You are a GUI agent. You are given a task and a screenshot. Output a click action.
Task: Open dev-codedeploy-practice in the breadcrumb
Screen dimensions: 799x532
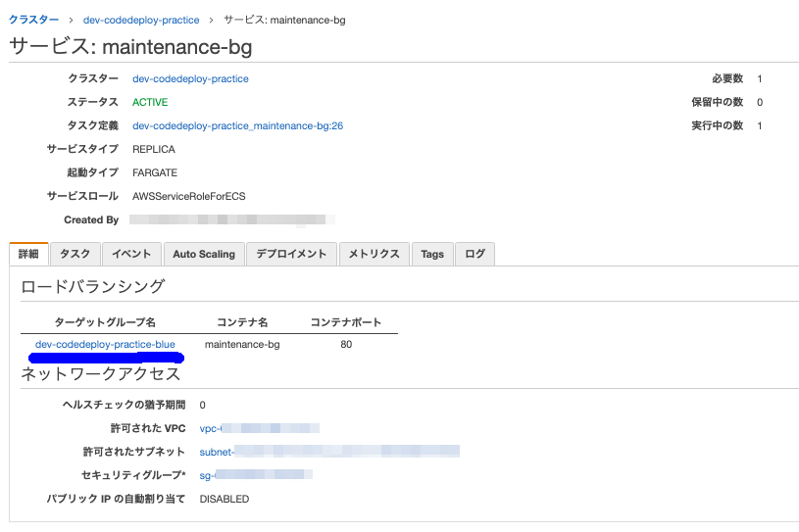click(140, 20)
